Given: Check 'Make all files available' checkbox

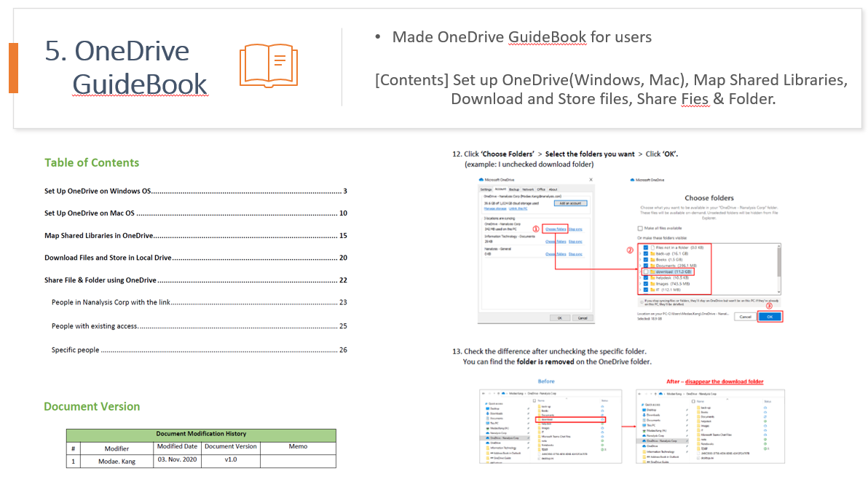Looking at the screenshot, I should coord(640,228).
